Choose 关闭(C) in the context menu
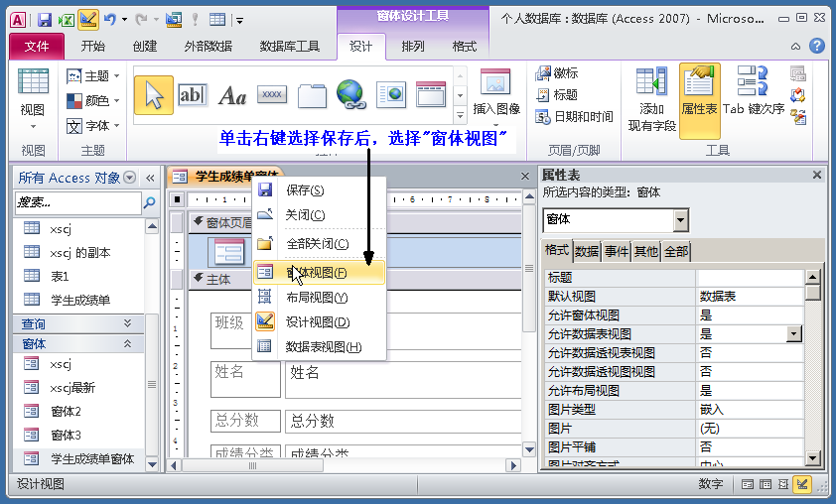Image resolution: width=836 pixels, height=504 pixels. click(319, 215)
